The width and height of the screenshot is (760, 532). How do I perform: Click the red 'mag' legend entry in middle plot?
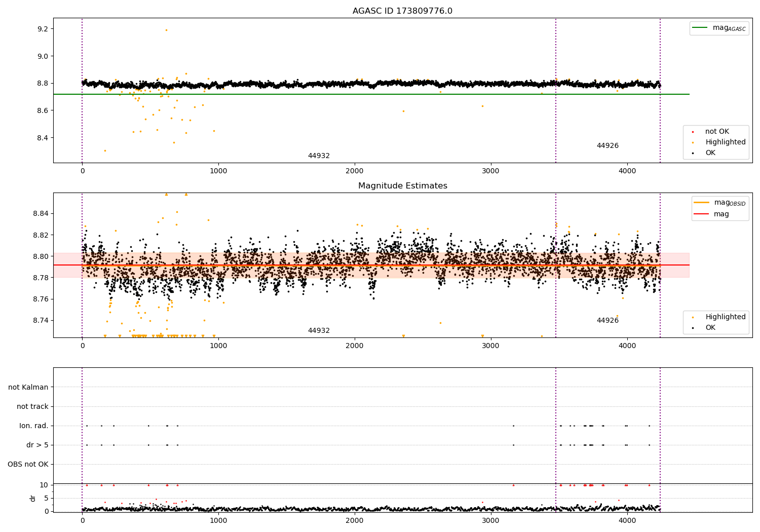[712, 214]
